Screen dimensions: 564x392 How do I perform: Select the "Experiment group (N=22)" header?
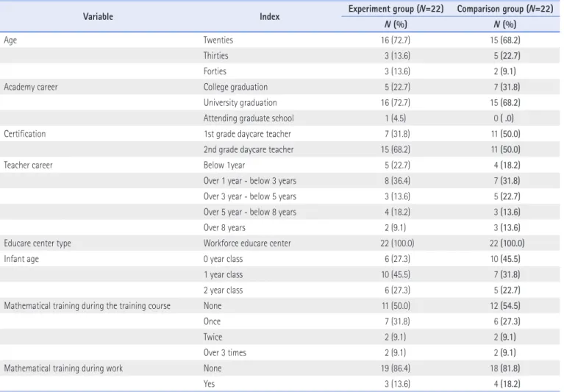click(396, 9)
